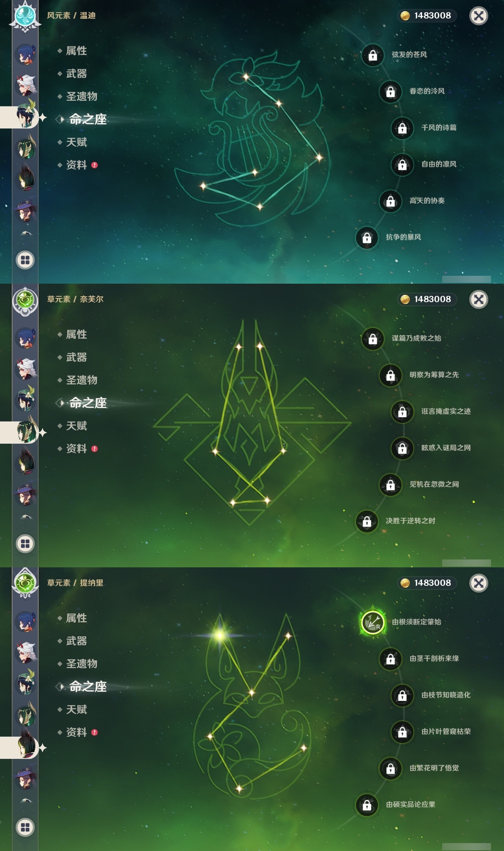504x851 pixels.
Task: Click the lock icon beside 弦发的苍风
Action: 372,55
